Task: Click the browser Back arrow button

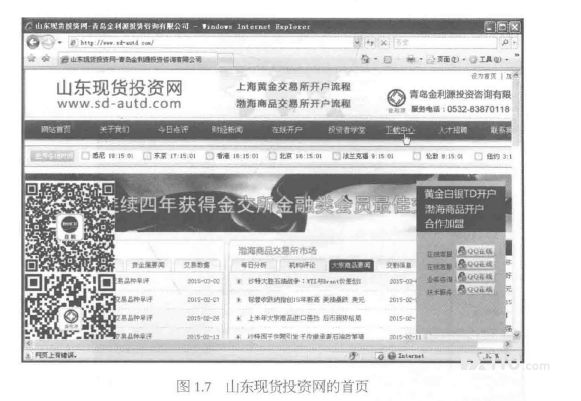Action: (x=33, y=42)
